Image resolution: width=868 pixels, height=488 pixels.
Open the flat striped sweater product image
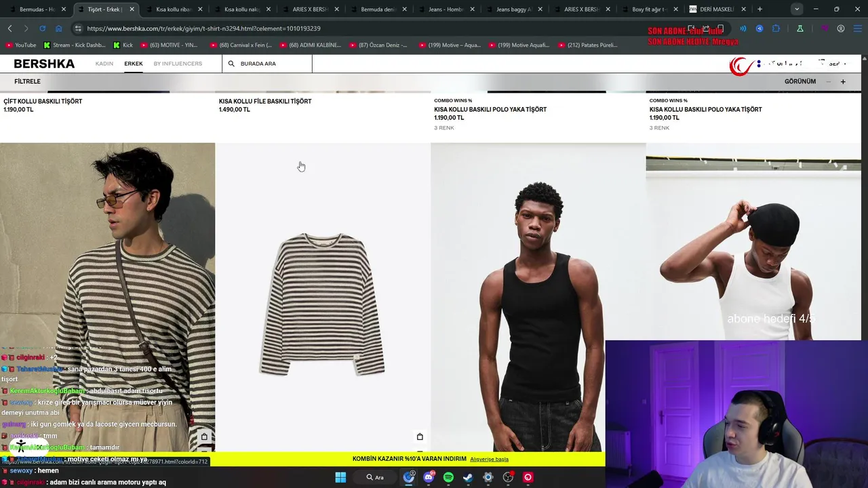323,297
